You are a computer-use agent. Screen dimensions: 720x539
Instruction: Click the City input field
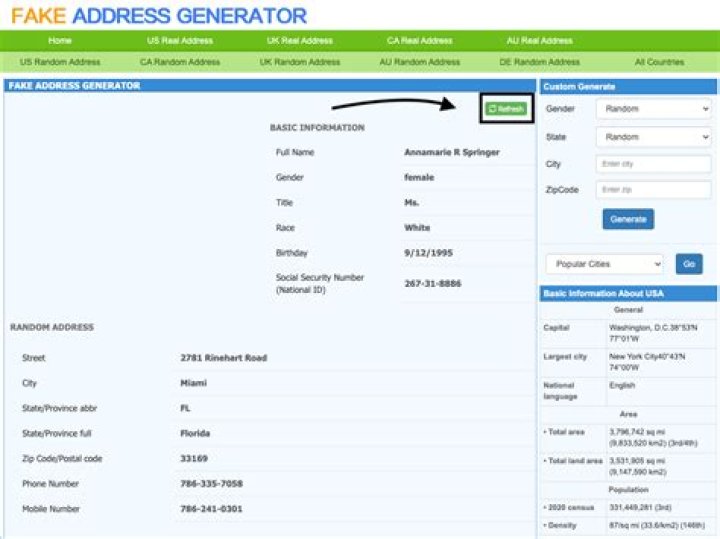653,164
